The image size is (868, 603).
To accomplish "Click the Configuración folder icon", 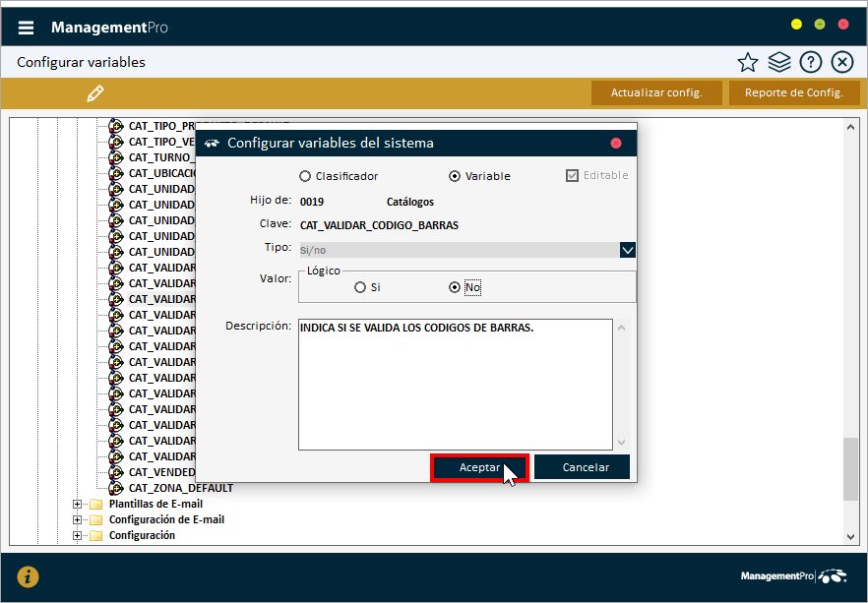I will (96, 535).
